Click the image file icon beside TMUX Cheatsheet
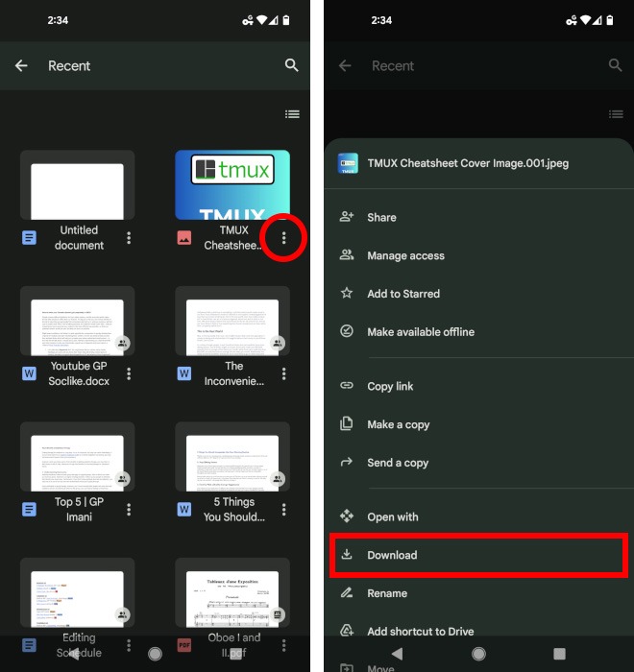Image resolution: width=634 pixels, height=672 pixels. pos(184,237)
